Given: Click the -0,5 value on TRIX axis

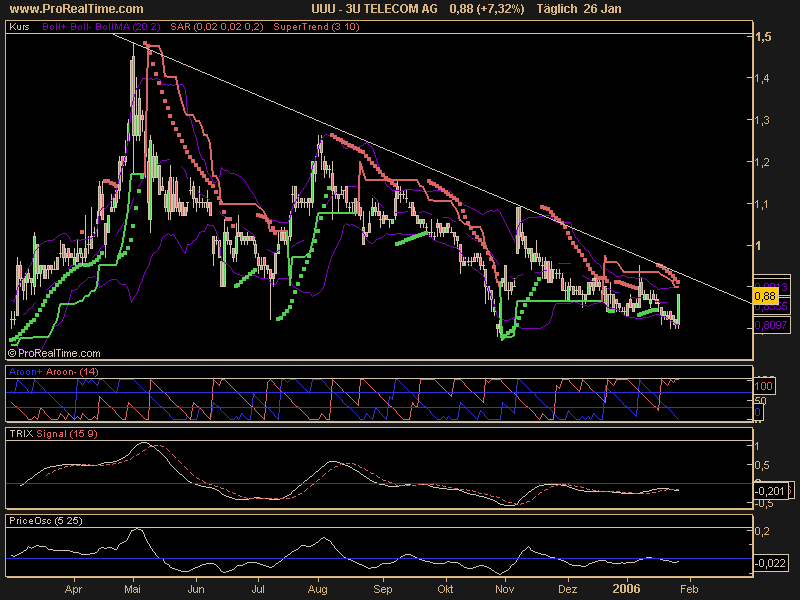Looking at the screenshot, I should click(763, 503).
